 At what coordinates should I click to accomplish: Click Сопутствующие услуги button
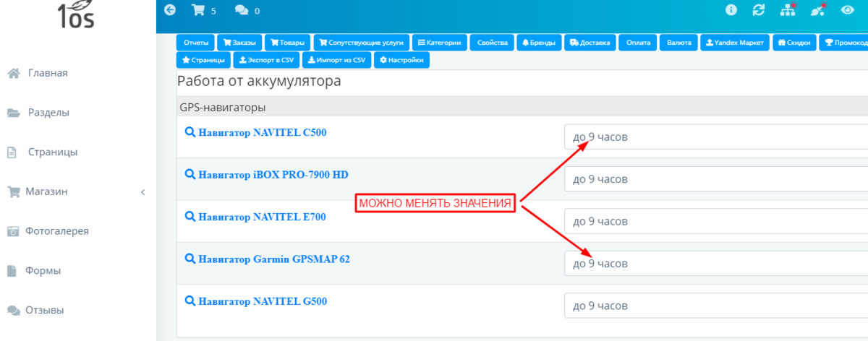362,43
